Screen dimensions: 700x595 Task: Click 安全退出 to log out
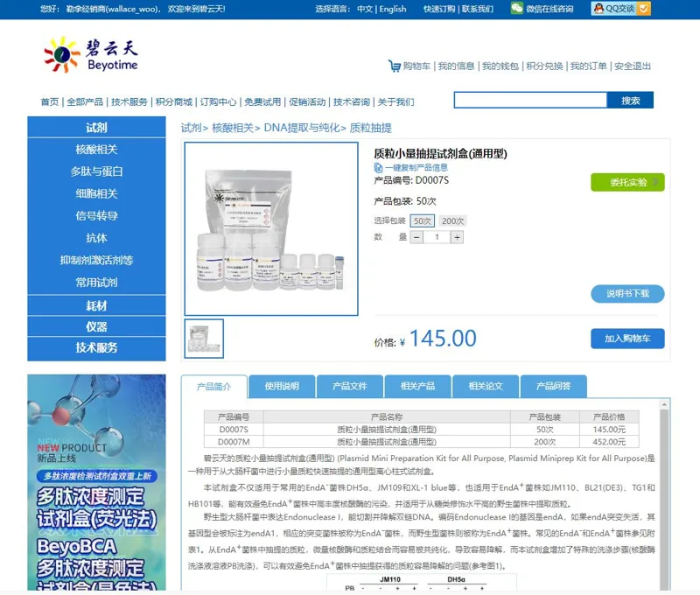632,66
